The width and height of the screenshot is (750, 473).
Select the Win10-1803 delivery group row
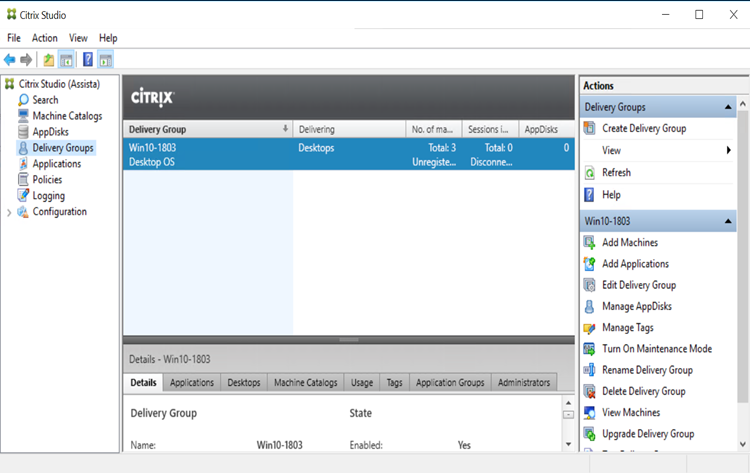point(349,154)
